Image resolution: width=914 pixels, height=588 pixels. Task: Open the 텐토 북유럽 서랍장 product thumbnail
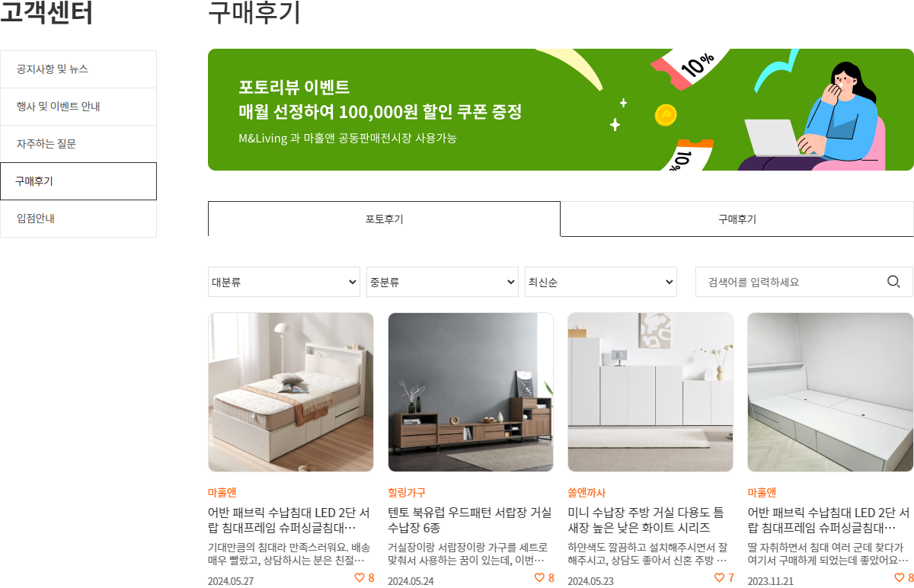pos(471,392)
